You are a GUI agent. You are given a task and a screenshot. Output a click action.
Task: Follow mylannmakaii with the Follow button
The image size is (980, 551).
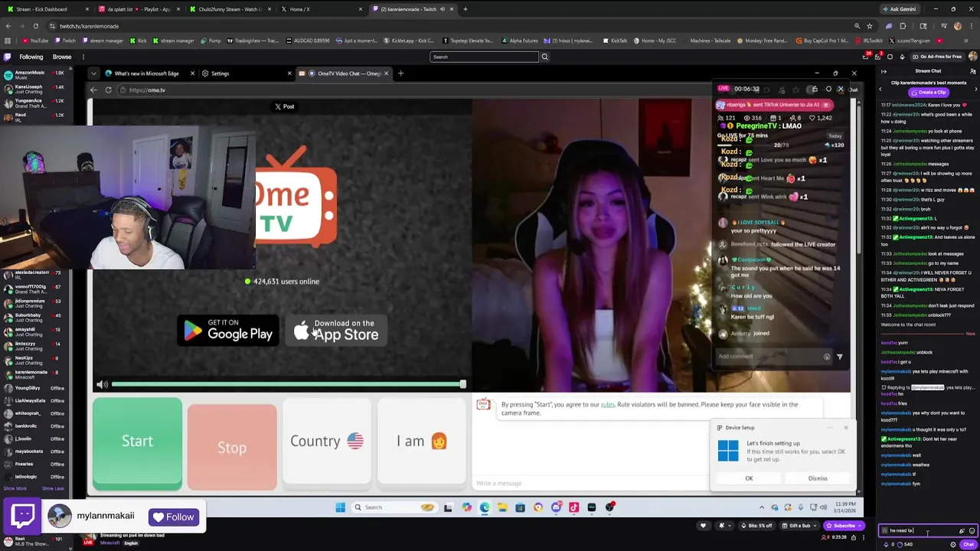click(x=174, y=517)
